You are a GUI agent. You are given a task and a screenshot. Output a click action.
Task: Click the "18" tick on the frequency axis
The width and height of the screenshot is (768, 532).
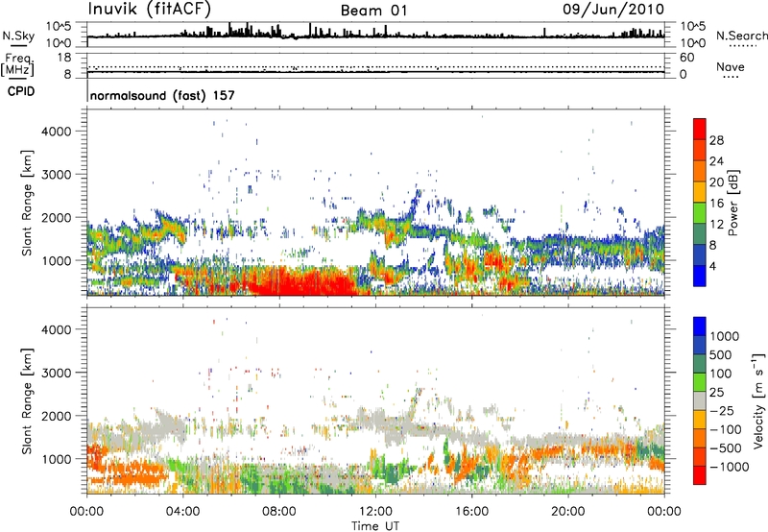64,58
